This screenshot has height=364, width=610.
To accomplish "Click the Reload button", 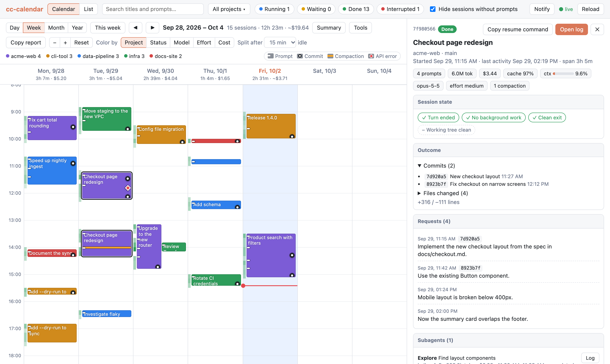I will point(590,9).
